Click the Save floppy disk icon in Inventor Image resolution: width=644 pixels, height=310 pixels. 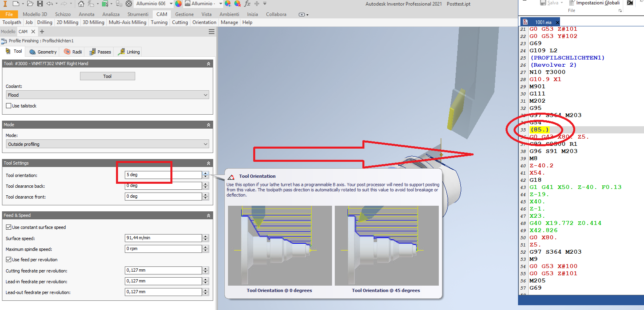40,4
